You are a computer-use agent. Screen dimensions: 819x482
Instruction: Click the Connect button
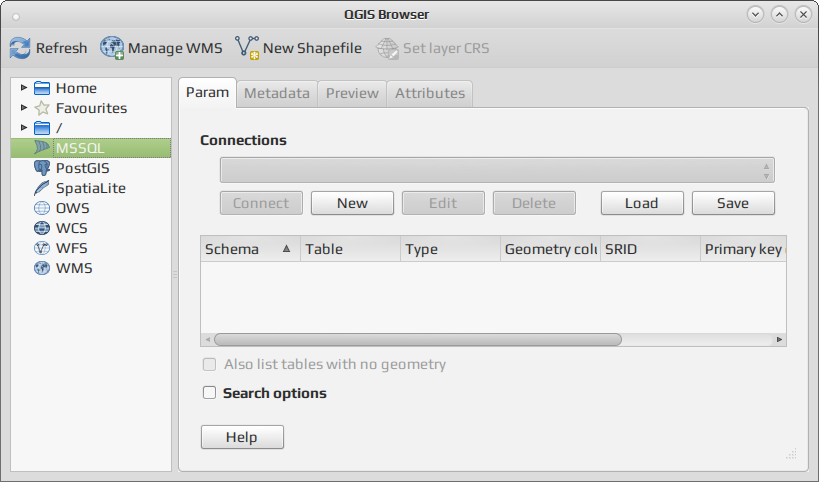pyautogui.click(x=261, y=203)
